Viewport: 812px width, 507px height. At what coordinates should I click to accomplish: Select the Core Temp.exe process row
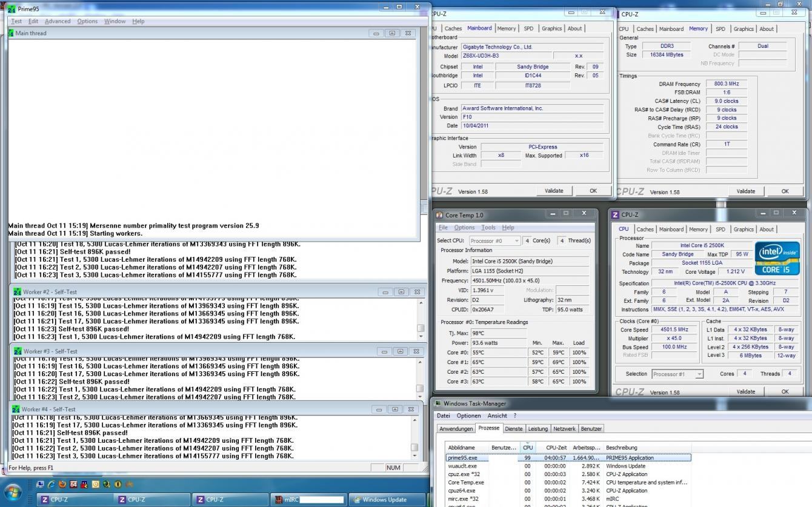(568, 483)
